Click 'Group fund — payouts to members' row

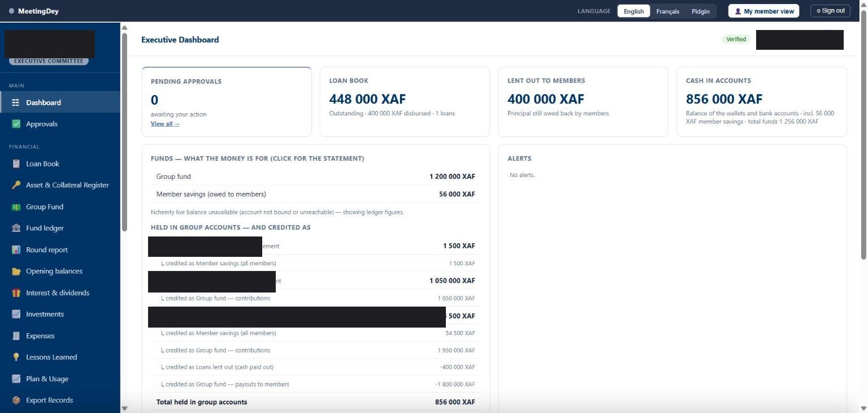coord(315,384)
